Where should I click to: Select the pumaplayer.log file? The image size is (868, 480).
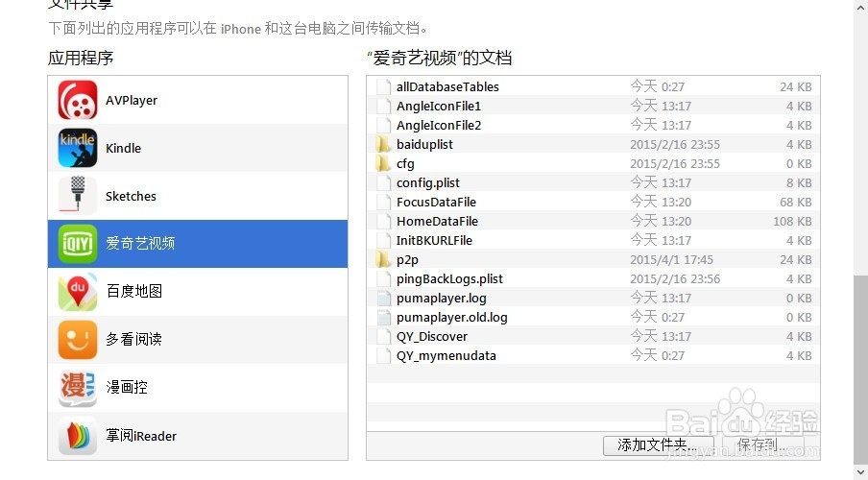(x=592, y=298)
